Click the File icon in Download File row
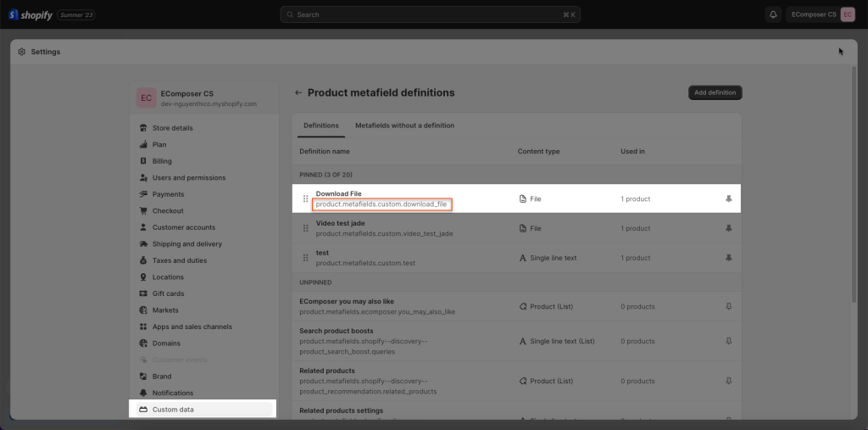Image resolution: width=868 pixels, height=430 pixels. point(522,198)
